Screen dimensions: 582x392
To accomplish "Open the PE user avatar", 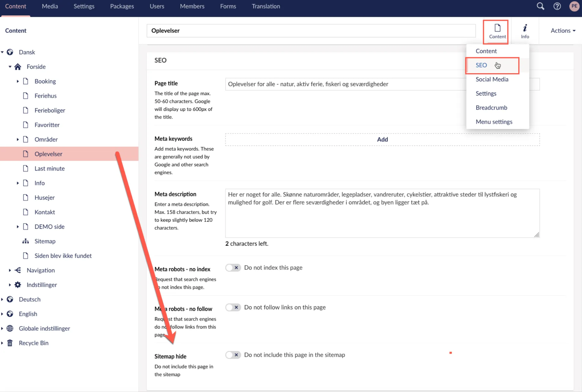I will (574, 6).
